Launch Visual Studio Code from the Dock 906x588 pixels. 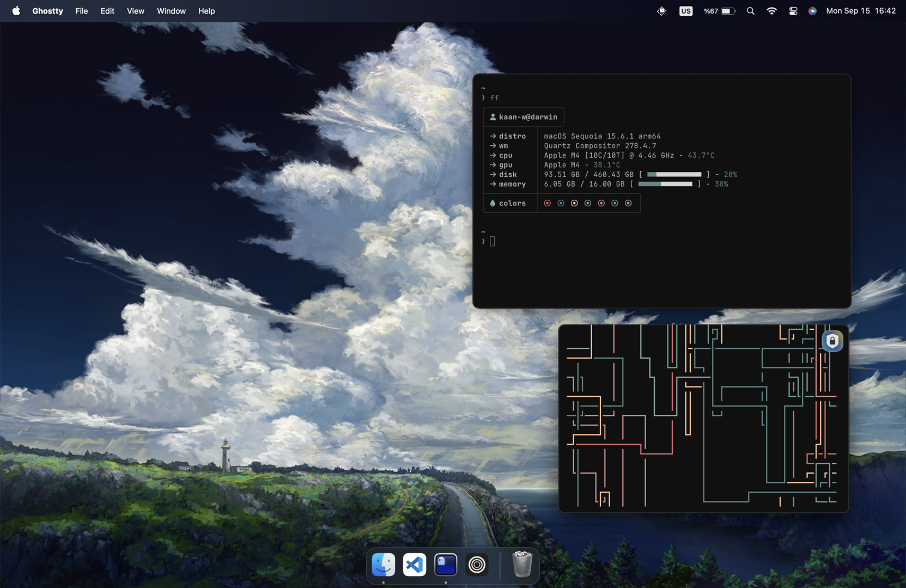(x=415, y=565)
